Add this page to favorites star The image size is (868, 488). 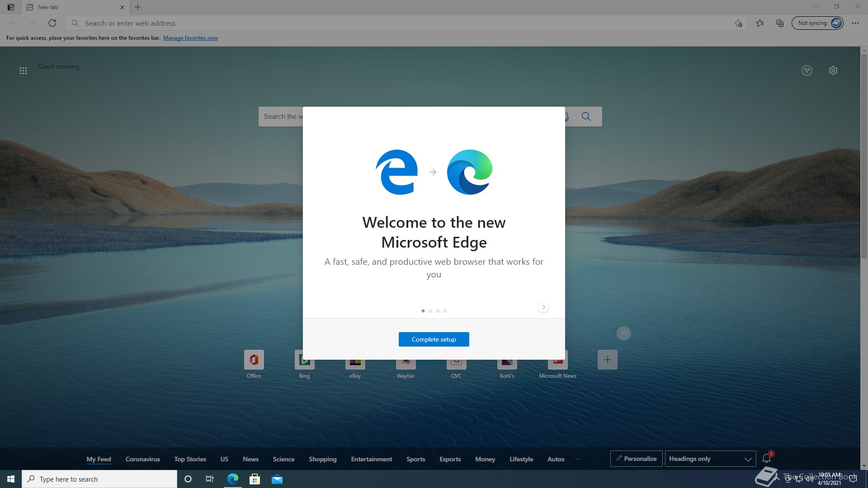click(738, 23)
